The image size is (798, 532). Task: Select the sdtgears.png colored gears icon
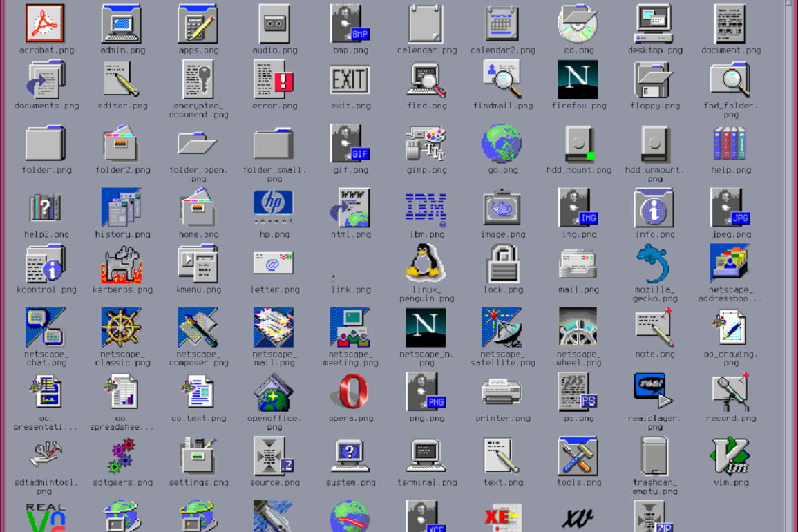tap(122, 456)
